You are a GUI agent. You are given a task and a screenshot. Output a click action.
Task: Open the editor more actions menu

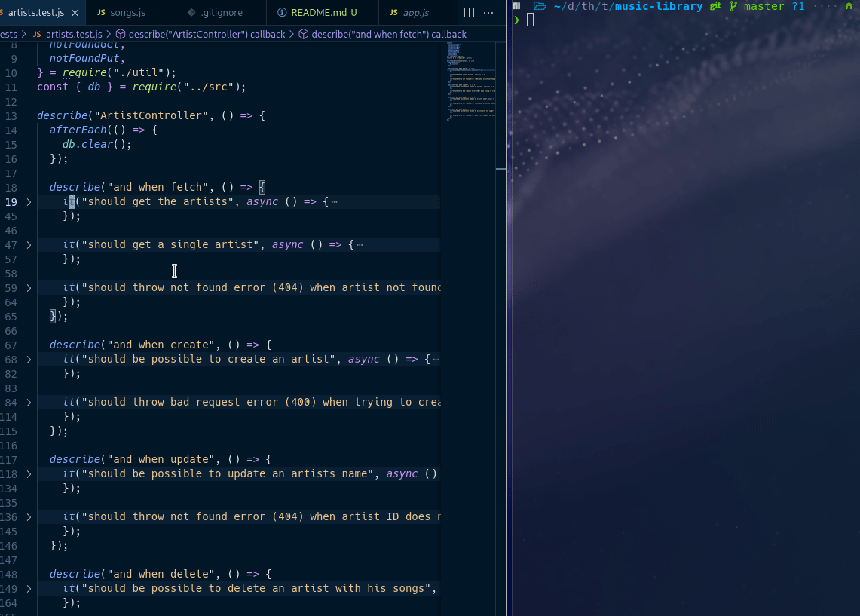[488, 12]
